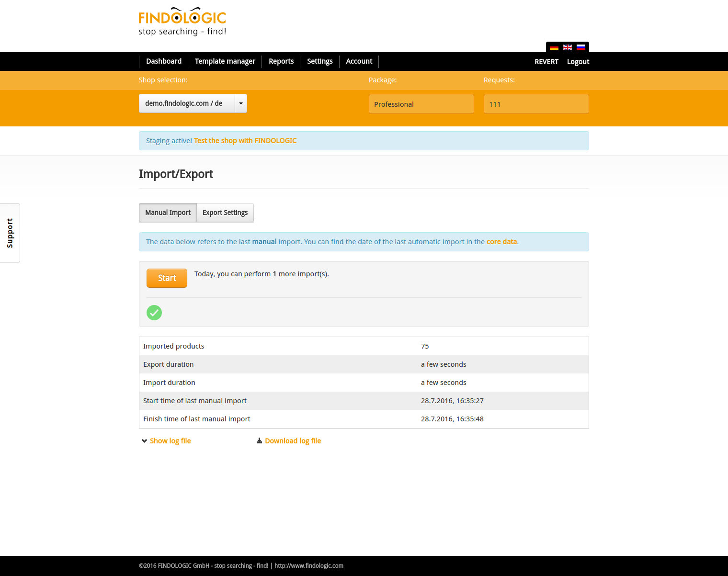The width and height of the screenshot is (728, 576).
Task: Download log file
Action: coord(293,441)
